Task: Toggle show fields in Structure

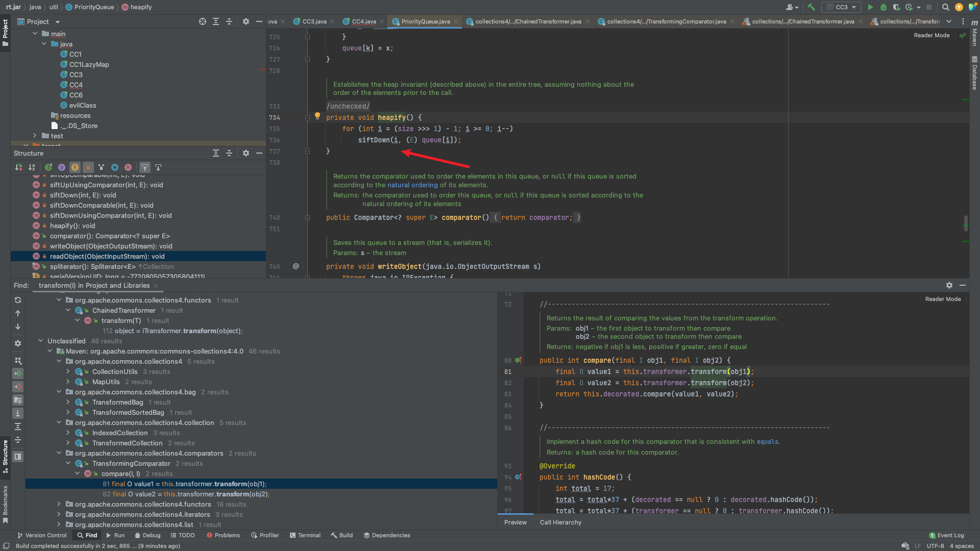Action: [75, 167]
